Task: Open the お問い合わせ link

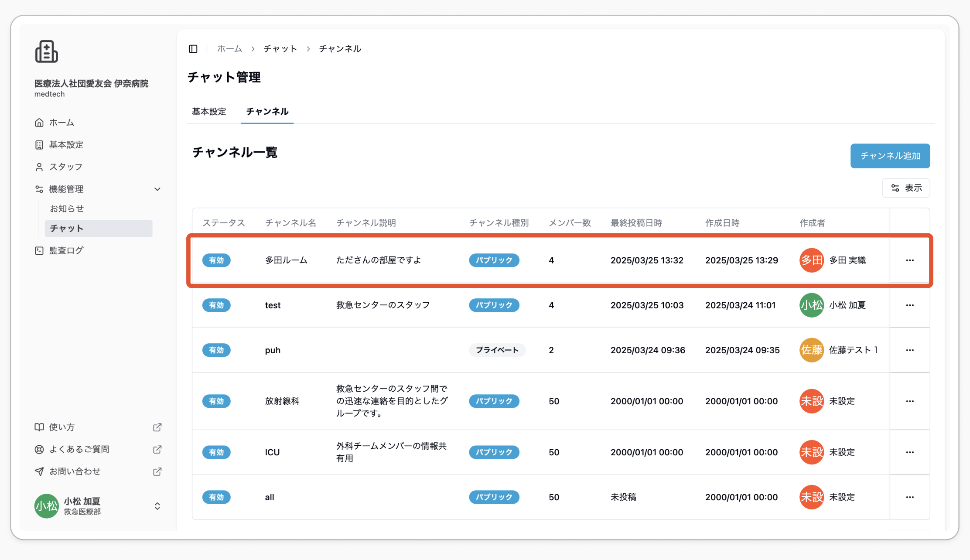Action: 75,471
